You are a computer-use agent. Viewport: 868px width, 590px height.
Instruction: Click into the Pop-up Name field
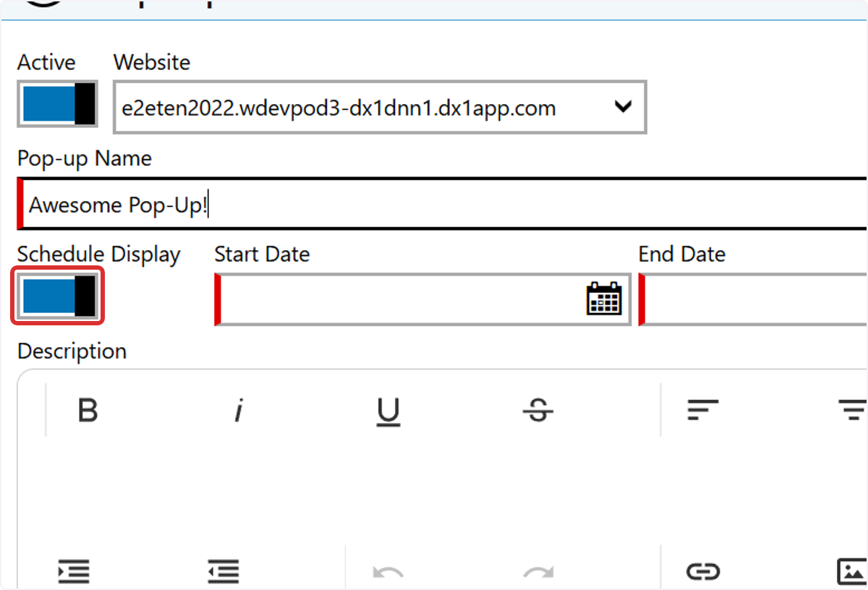coord(443,204)
